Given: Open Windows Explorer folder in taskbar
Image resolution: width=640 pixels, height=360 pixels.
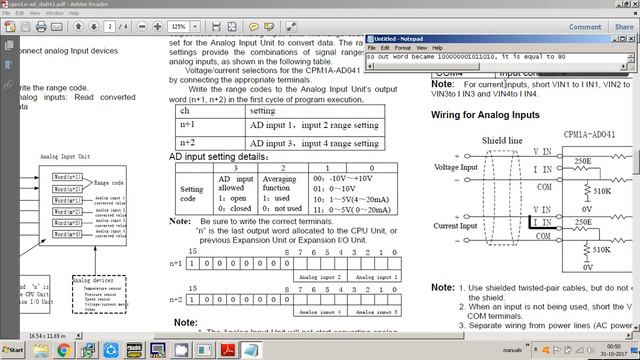Looking at the screenshot, I should pyautogui.click(x=40, y=350).
